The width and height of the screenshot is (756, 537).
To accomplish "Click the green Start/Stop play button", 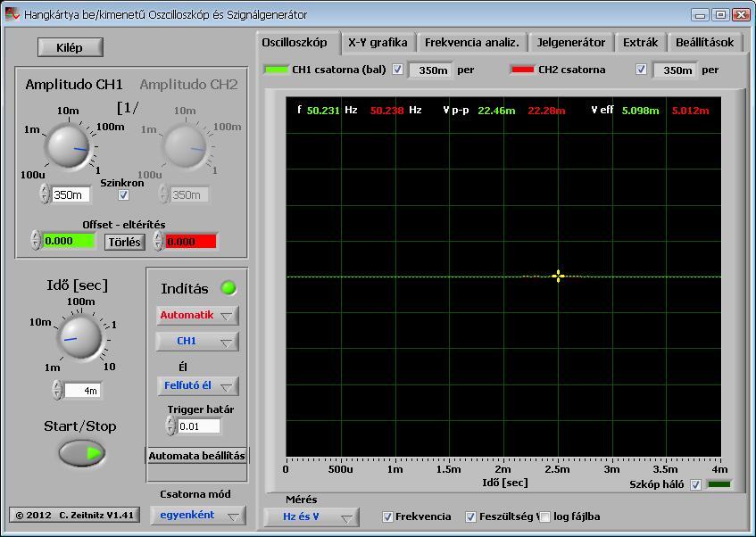I will click(82, 453).
